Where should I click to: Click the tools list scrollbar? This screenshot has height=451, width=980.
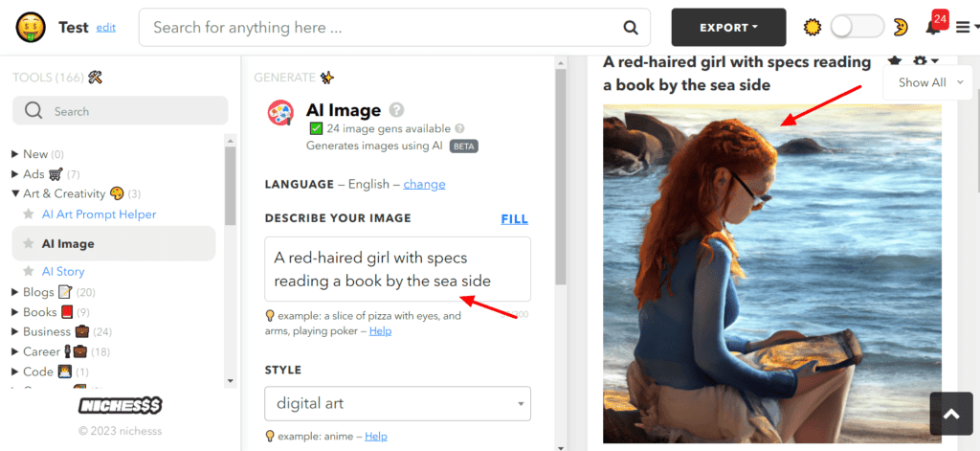tap(230, 186)
